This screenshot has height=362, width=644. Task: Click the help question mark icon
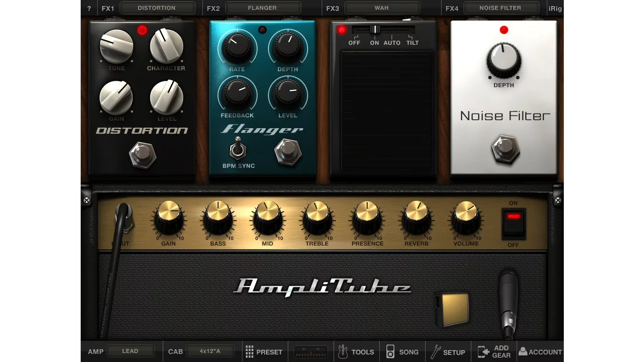[x=89, y=8]
